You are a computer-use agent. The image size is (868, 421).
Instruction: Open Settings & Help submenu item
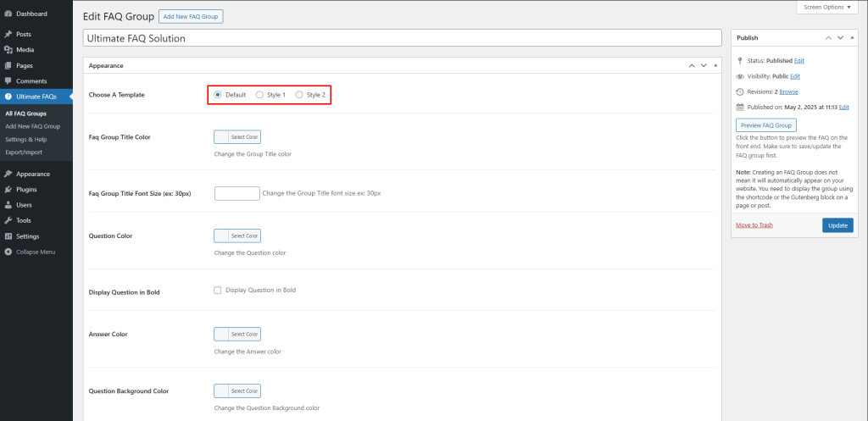[26, 140]
